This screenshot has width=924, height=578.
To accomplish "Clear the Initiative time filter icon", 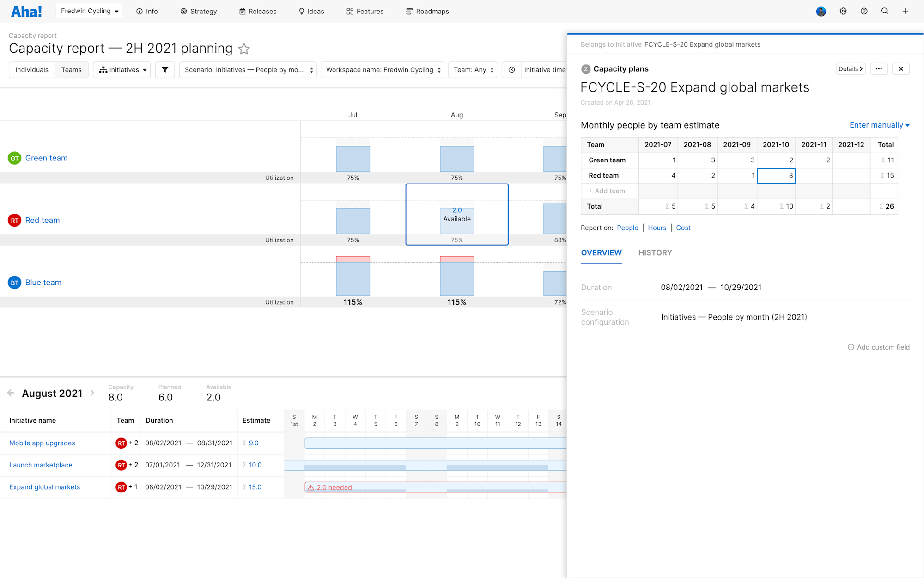I will pos(511,70).
